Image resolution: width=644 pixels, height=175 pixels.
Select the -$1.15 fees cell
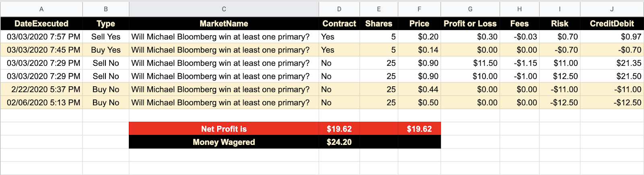[520, 63]
